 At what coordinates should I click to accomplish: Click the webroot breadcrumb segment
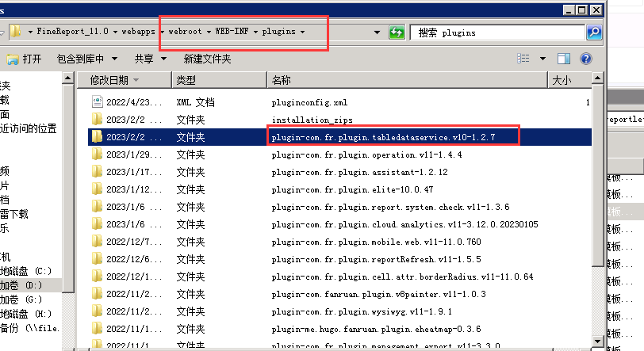pos(185,31)
